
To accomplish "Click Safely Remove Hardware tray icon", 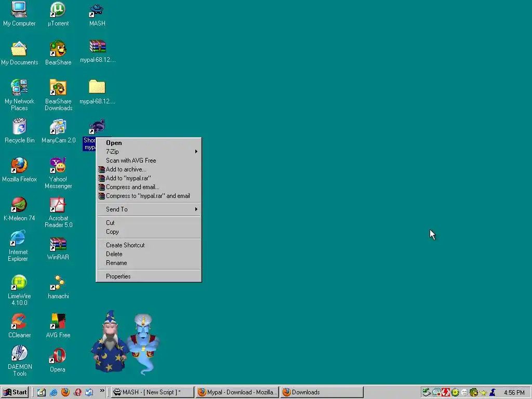I will point(427,392).
